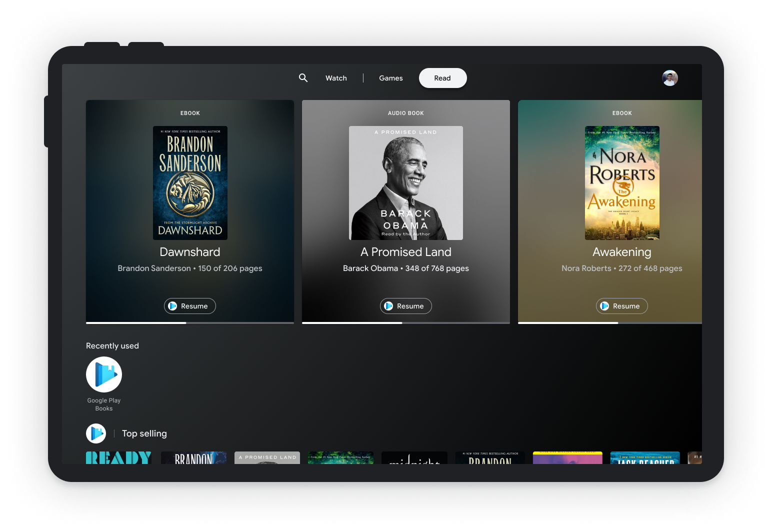The height and width of the screenshot is (532, 772).
Task: Open Jack Reacher book in Top selling
Action: [645, 458]
